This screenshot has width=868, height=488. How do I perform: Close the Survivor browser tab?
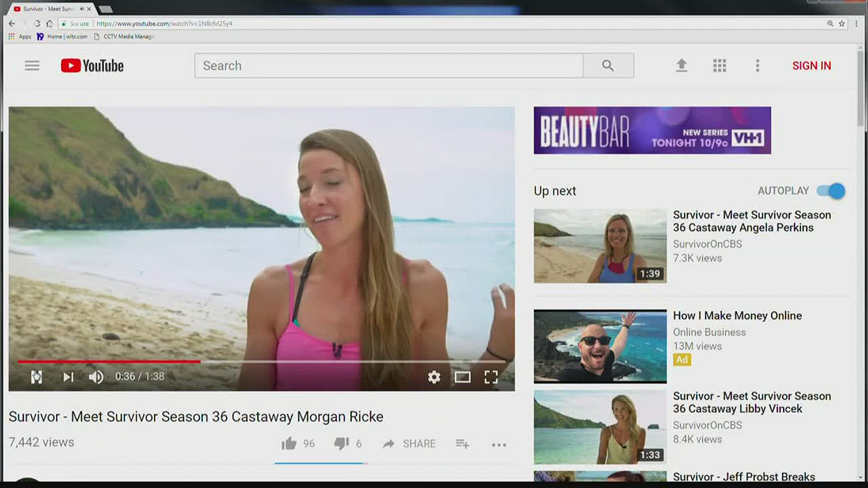(89, 9)
